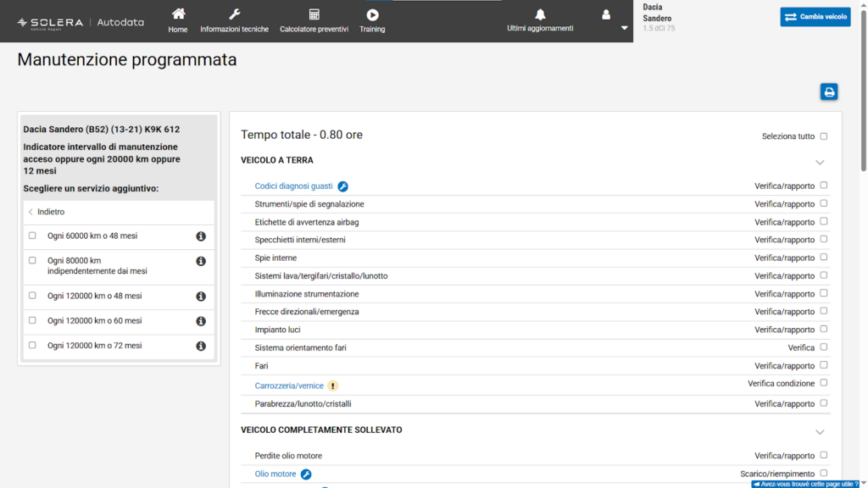Screen dimensions: 868x488
Task: Tick the Ogni 60000 km o 48 mesi checkbox
Action: point(32,236)
